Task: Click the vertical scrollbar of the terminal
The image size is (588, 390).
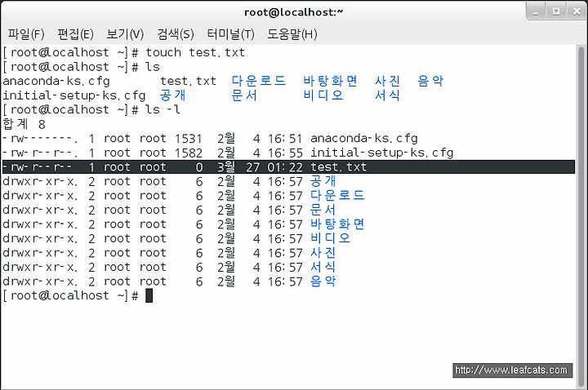Action: tap(581, 215)
